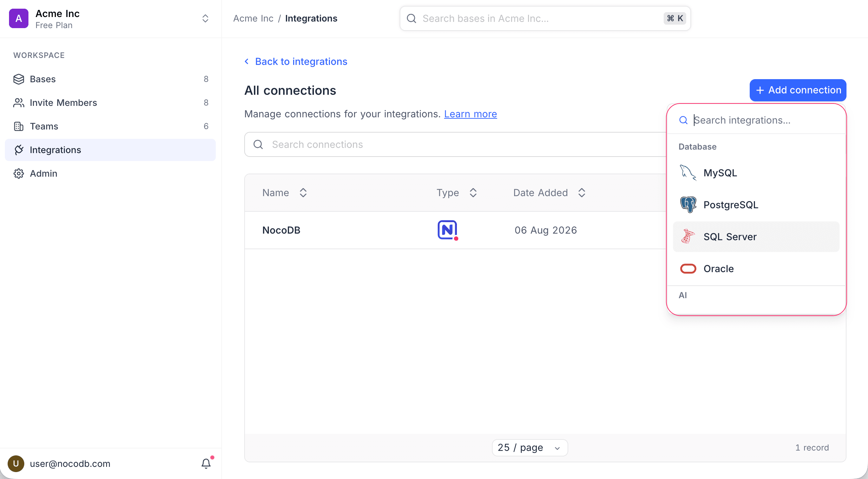Focus the Search bases in Acme Inc field
Screen dimensions: 868x479
point(545,18)
